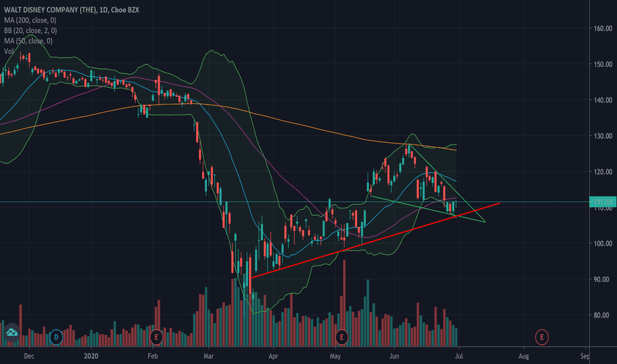Click the 120.00 price axis label

(603, 171)
